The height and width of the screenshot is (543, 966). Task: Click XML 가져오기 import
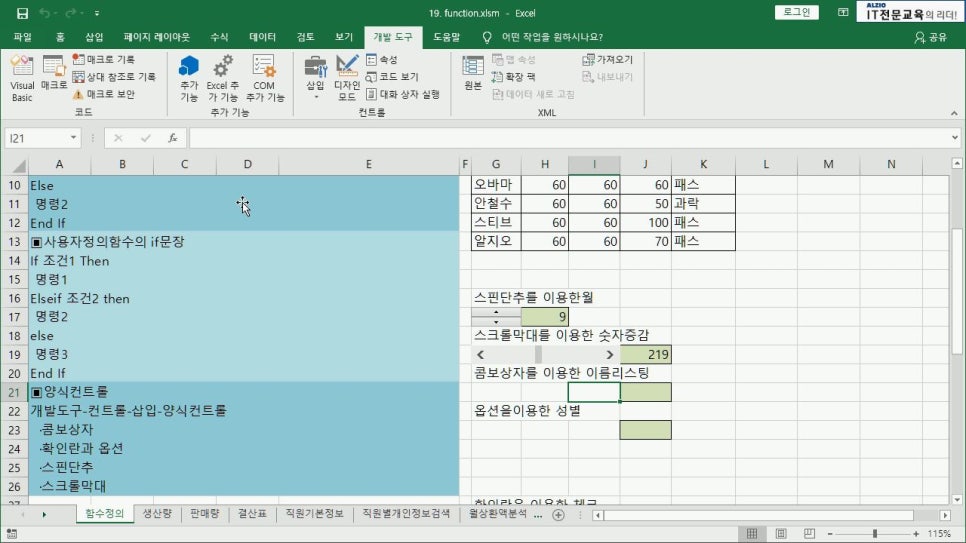(607, 59)
